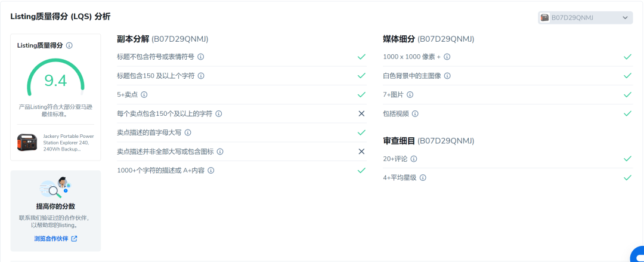Click info icon beside 标题包含150 及以上个字符
The height and width of the screenshot is (262, 644).
coord(201,76)
